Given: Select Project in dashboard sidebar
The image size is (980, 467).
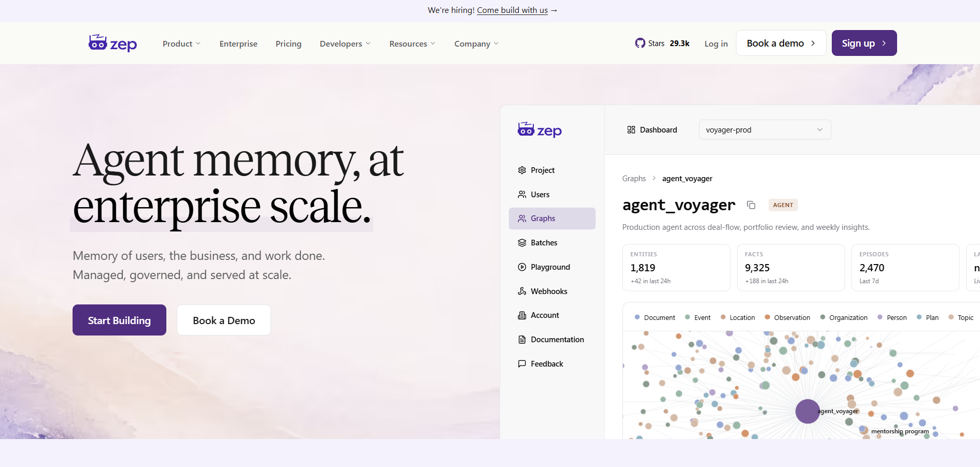Looking at the screenshot, I should (552, 170).
